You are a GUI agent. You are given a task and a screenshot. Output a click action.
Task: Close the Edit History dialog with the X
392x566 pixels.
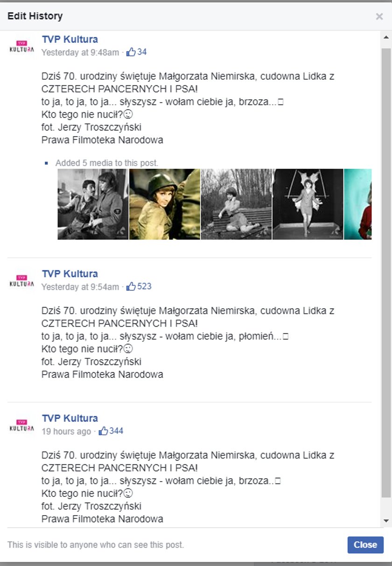pyautogui.click(x=379, y=16)
